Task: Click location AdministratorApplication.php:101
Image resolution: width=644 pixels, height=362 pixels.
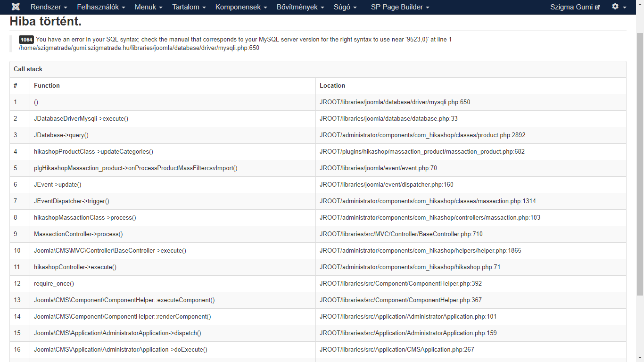Action: pyautogui.click(x=408, y=316)
